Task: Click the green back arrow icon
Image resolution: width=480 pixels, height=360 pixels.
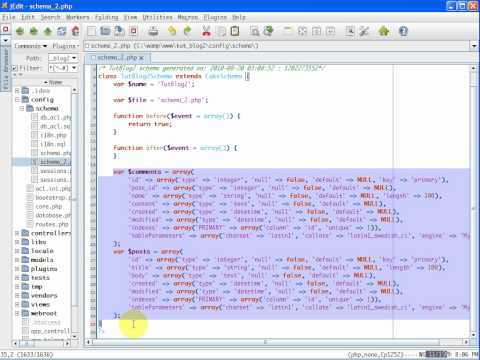Action: [20, 31]
